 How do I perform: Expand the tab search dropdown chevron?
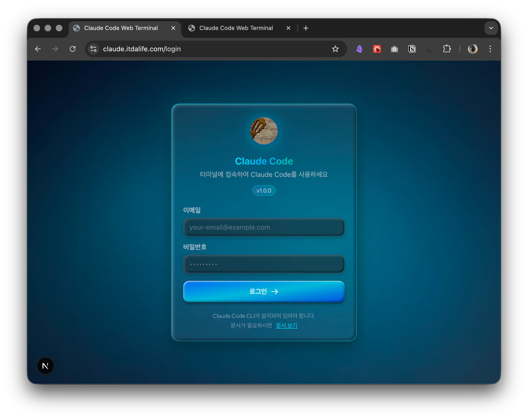pyautogui.click(x=491, y=28)
